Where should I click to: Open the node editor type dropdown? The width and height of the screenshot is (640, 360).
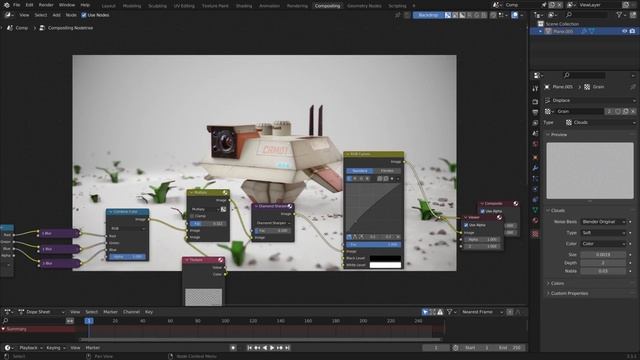(x=8, y=15)
